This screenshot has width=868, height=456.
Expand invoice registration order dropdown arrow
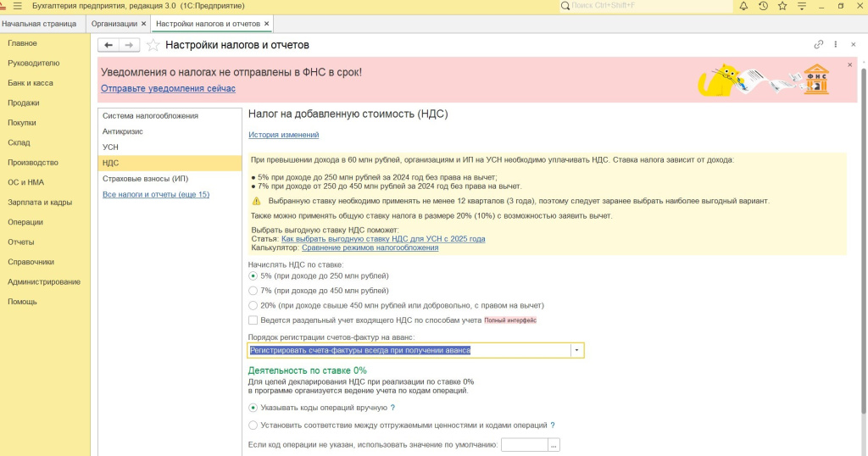point(576,350)
